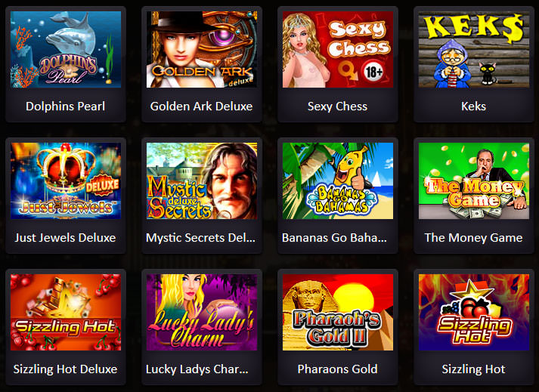Click the Pharaons Gold title link
539x392 pixels.
click(338, 369)
